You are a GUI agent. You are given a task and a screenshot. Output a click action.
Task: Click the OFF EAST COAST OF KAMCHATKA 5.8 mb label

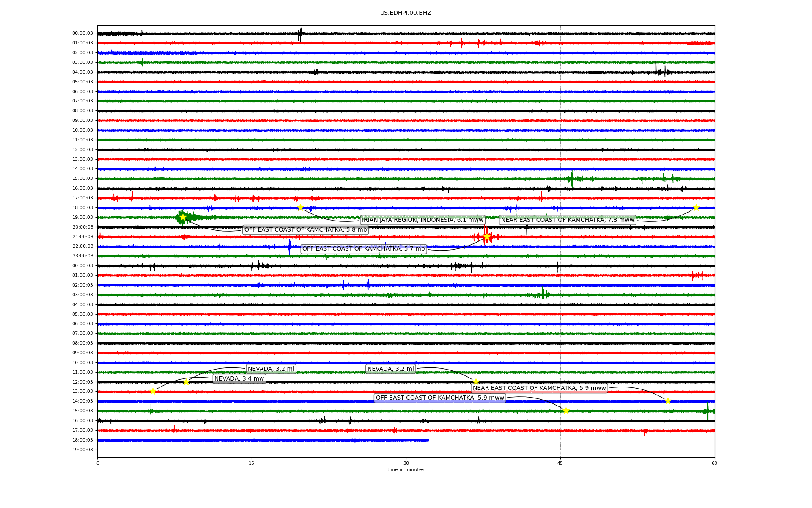pos(305,230)
